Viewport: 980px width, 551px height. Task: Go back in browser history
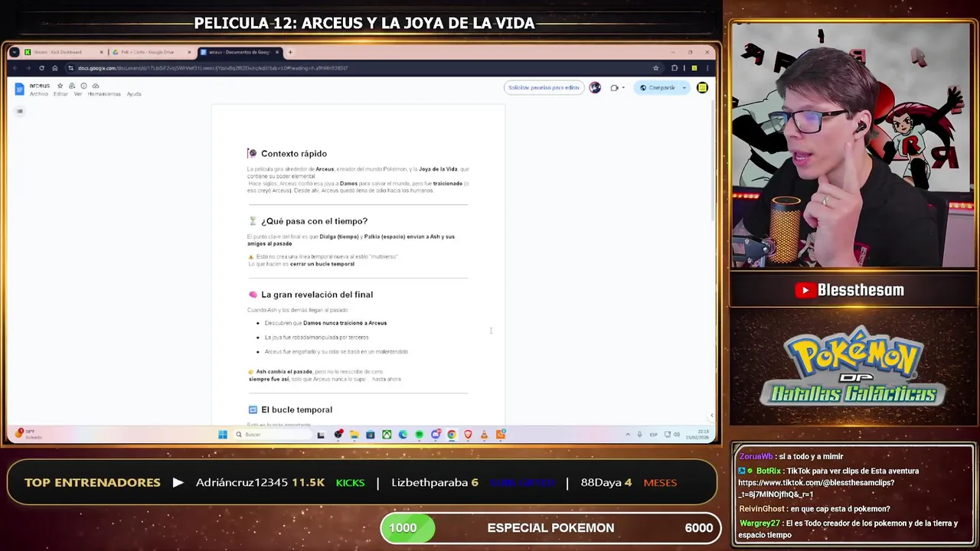(x=15, y=68)
